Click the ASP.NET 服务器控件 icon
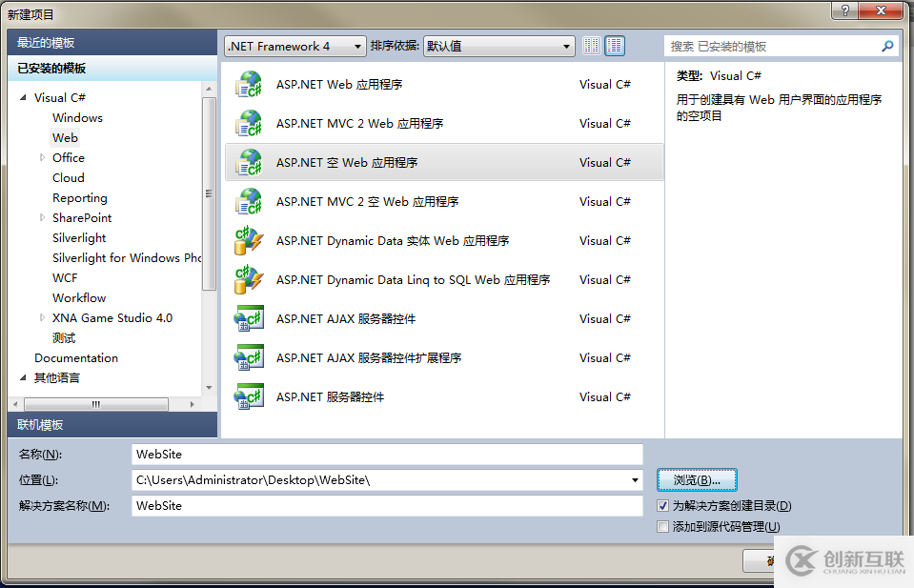Viewport: 914px width, 588px height. (x=249, y=396)
